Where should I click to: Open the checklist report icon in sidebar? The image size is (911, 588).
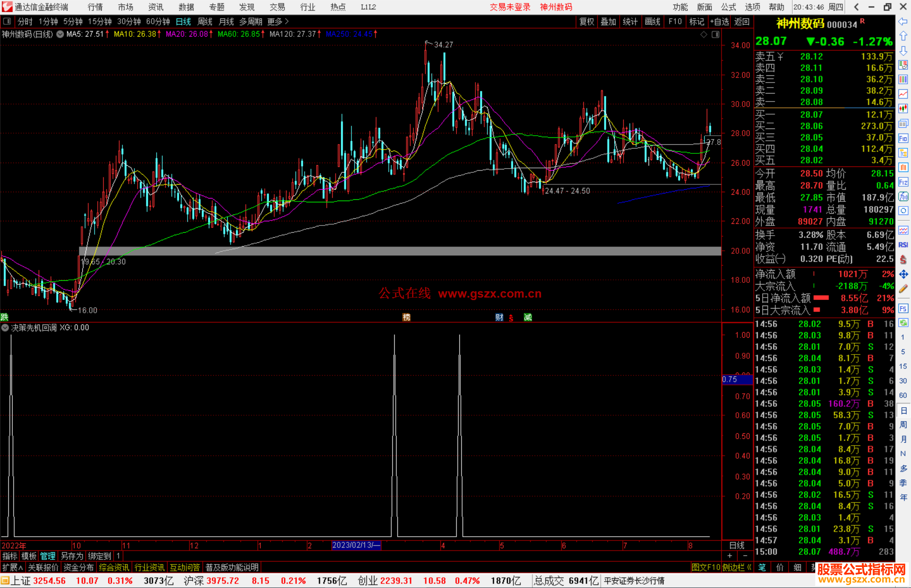click(903, 65)
